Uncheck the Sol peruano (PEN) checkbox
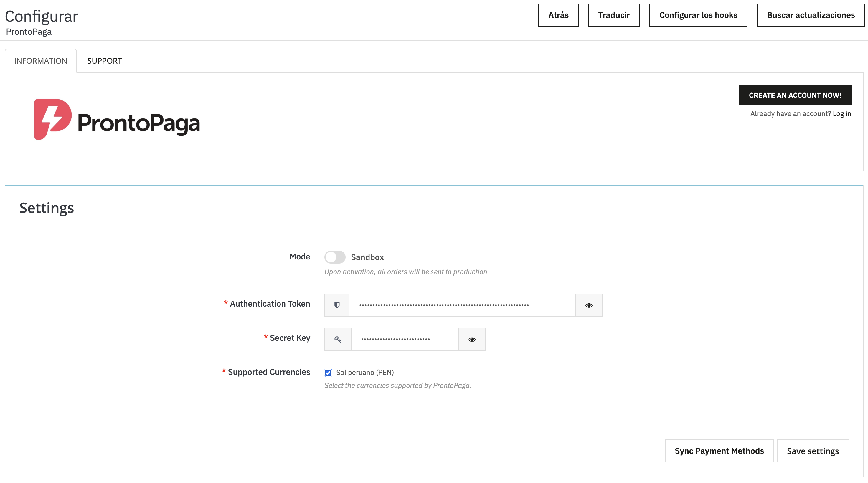This screenshot has width=868, height=483. pos(328,373)
